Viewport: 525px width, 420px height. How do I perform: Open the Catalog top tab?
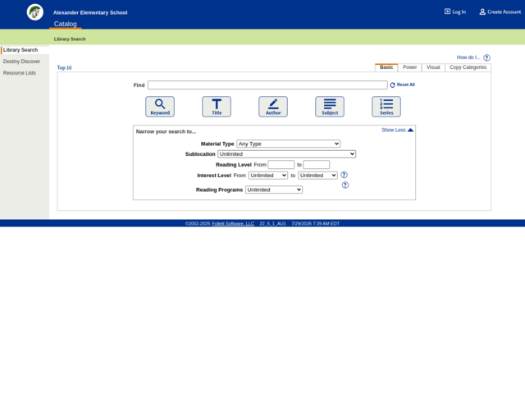pos(66,24)
